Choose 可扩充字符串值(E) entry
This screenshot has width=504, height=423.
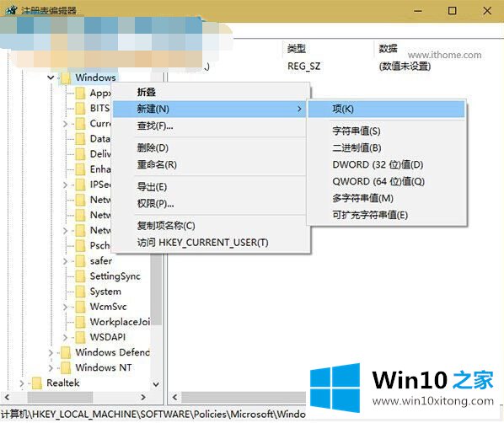[387, 215]
